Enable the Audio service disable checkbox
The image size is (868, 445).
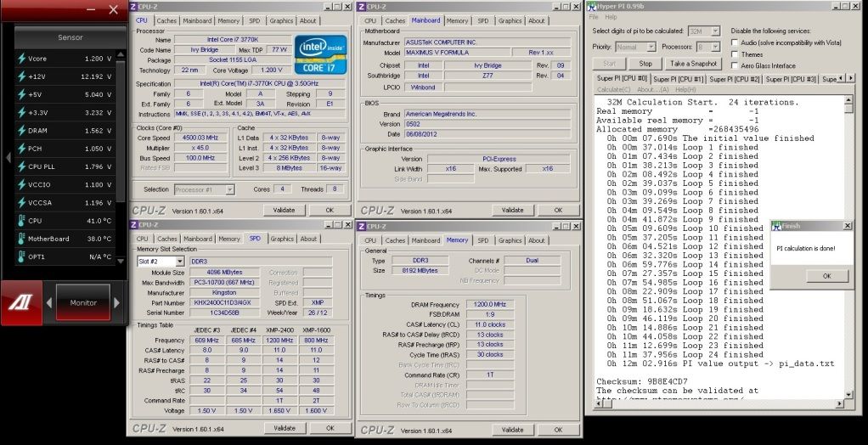click(x=735, y=42)
